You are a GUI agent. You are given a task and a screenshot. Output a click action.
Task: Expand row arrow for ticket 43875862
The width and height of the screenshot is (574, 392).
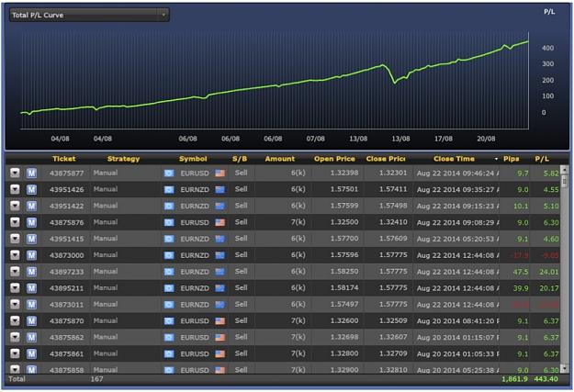pyautogui.click(x=15, y=338)
